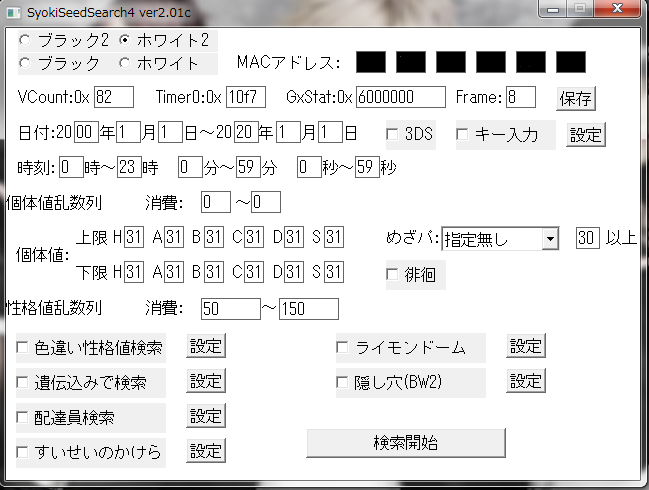This screenshot has height=490, width=649.
Task: Edit upper-limit H IV field
Action: coord(134,237)
